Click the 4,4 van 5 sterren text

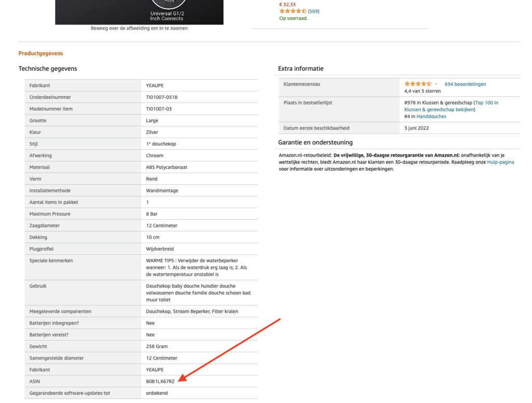(422, 91)
